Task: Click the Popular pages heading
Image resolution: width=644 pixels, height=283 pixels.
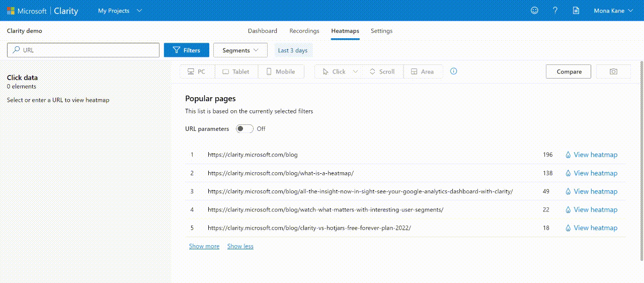Action: [210, 99]
